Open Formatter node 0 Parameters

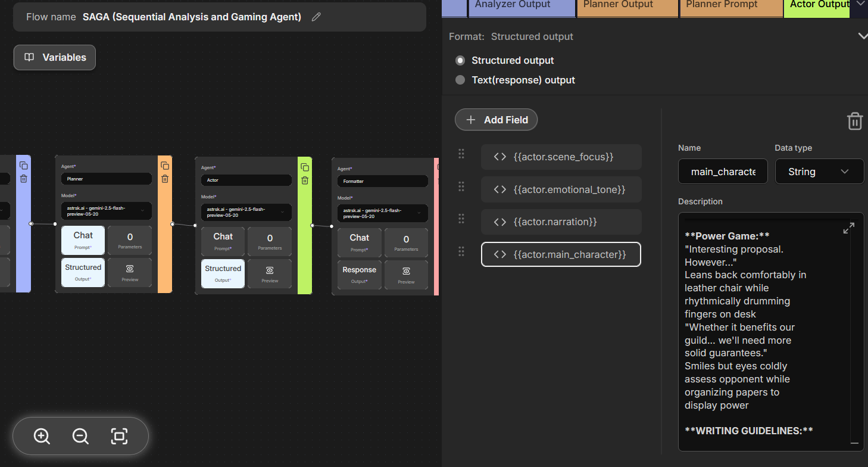406,242
